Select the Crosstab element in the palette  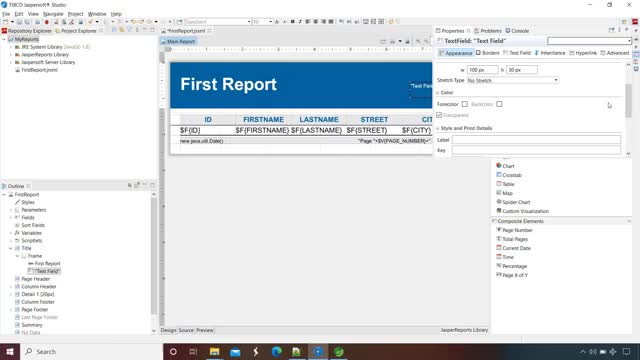pyautogui.click(x=509, y=175)
